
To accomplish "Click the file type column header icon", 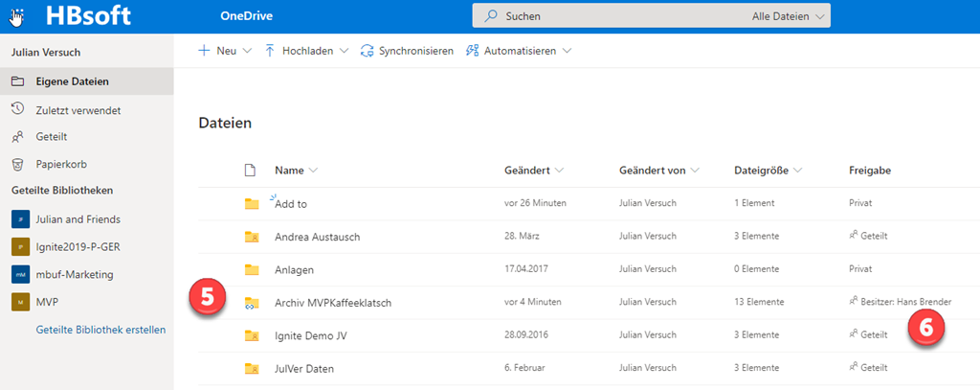I will tap(251, 171).
